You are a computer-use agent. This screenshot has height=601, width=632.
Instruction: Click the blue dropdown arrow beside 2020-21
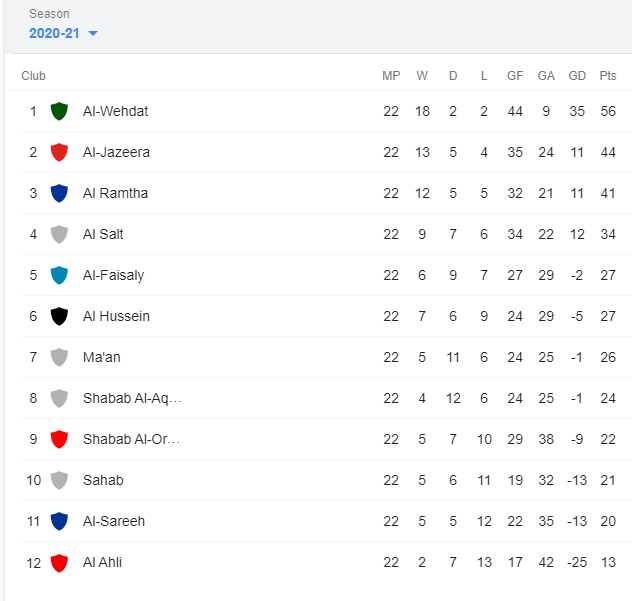pos(93,33)
